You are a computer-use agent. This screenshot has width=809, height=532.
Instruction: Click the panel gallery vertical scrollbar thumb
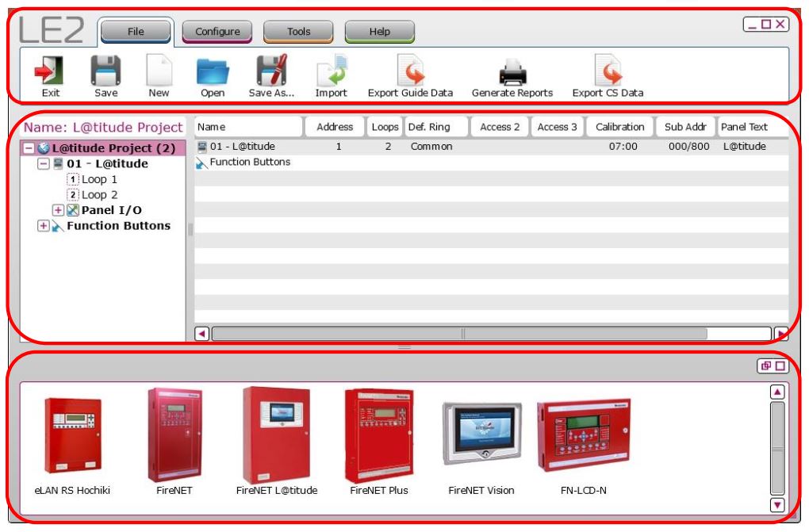tap(777, 449)
